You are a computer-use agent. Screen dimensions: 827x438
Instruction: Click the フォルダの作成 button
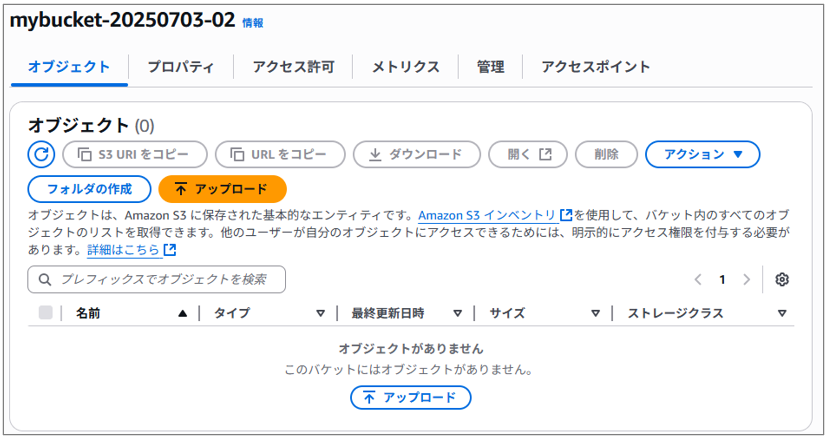point(89,189)
